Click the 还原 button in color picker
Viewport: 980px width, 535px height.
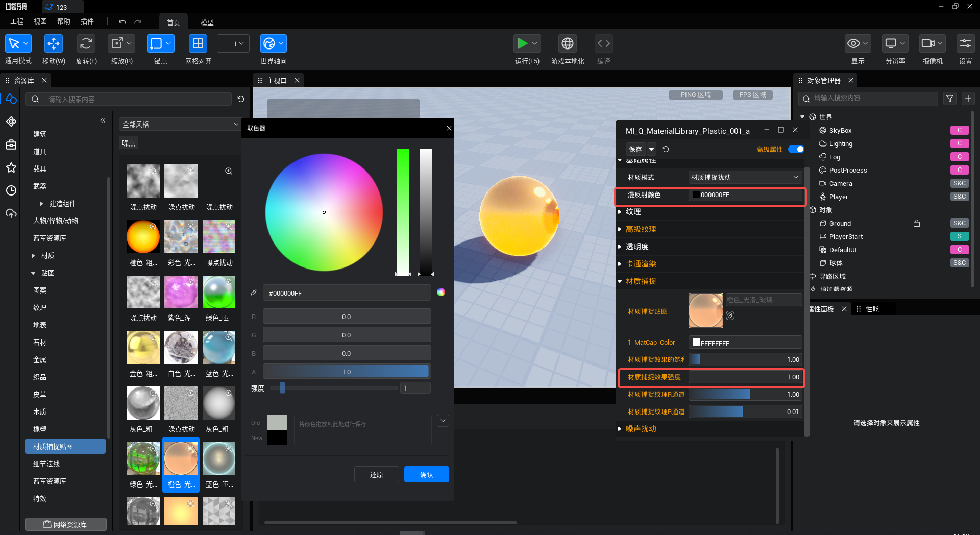coord(377,474)
